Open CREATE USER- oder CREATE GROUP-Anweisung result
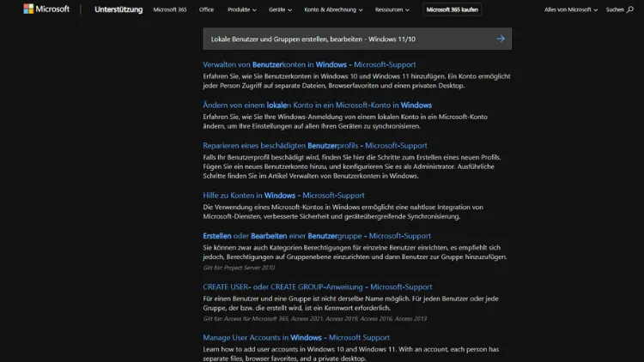Image resolution: width=644 pixels, height=362 pixels. coord(317,287)
